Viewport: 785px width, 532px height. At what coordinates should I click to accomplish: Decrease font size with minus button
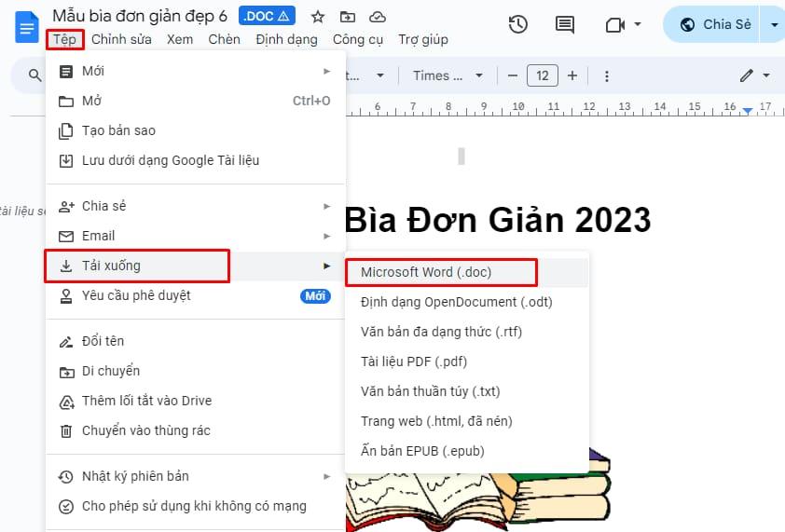click(512, 76)
